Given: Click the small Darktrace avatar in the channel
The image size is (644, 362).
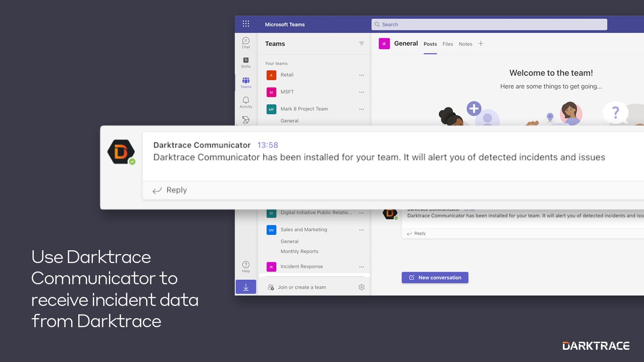Looking at the screenshot, I should click(390, 214).
